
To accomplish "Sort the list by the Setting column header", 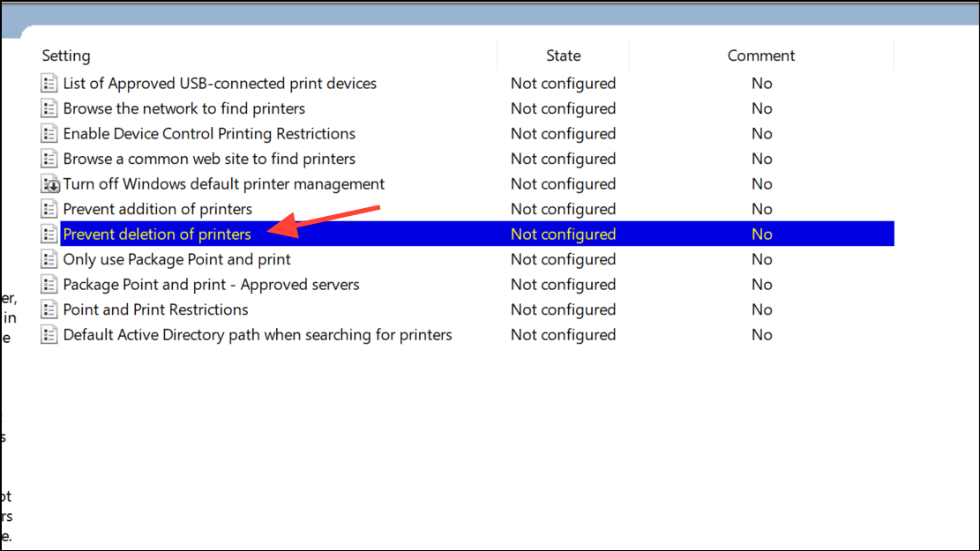I will [66, 56].
